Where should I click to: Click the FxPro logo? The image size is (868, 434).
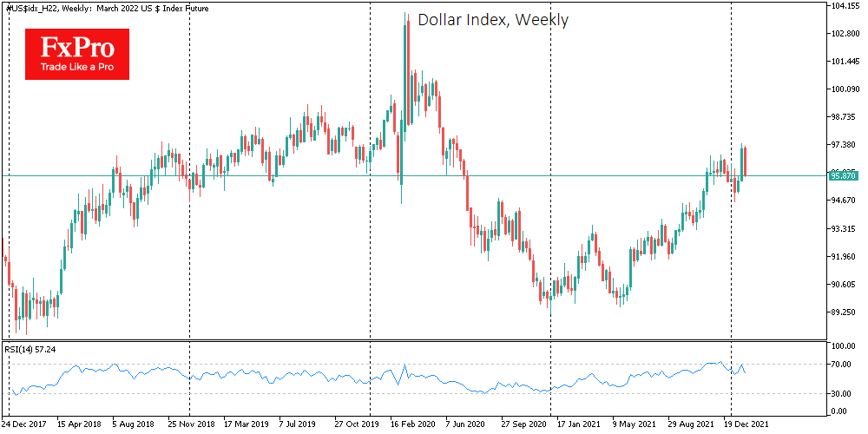tap(77, 54)
